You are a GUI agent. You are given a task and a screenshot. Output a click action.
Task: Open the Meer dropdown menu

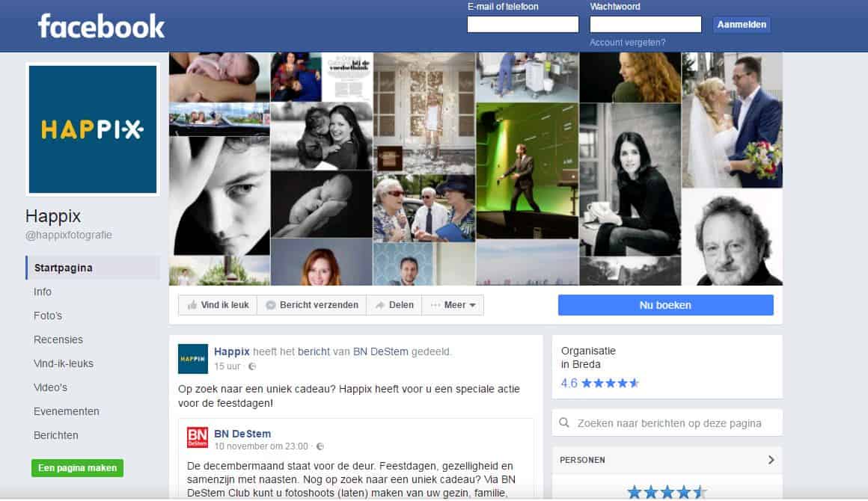coord(452,304)
